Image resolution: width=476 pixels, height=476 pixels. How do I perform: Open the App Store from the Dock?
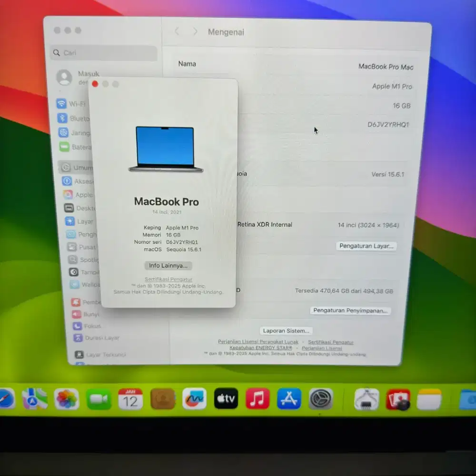tap(288, 399)
